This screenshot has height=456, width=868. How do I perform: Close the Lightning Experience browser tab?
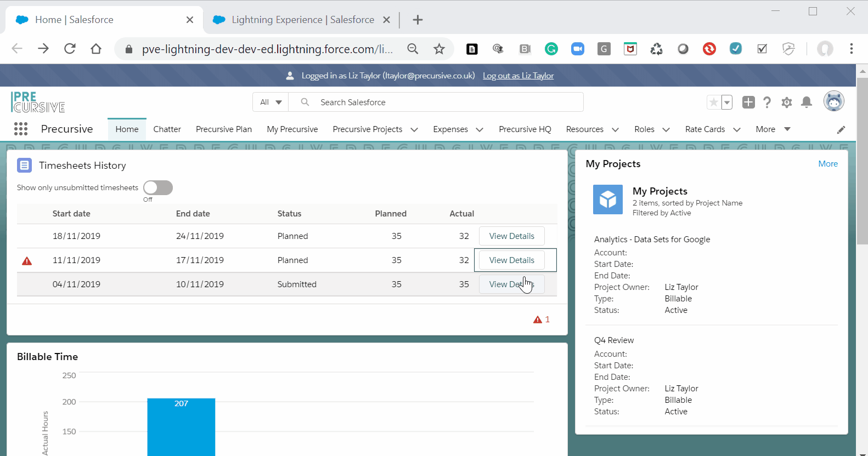pos(386,20)
